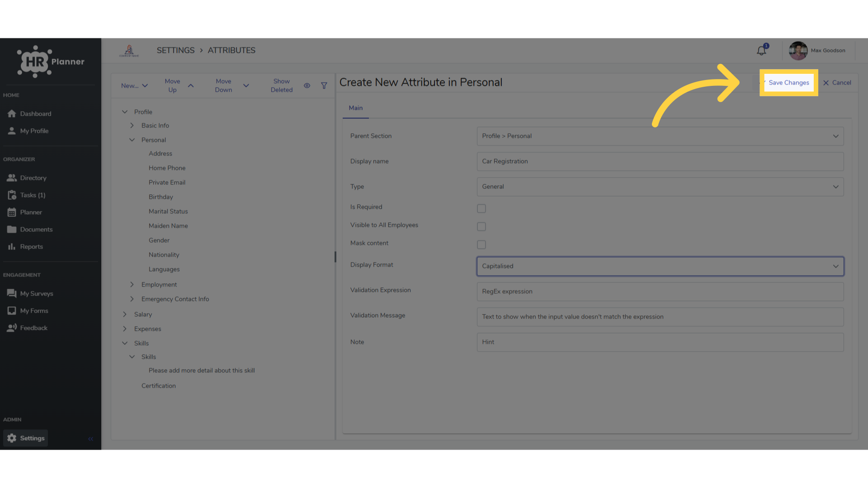Expand the Emergency Contact Info node
This screenshot has height=488, width=868.
click(132, 299)
